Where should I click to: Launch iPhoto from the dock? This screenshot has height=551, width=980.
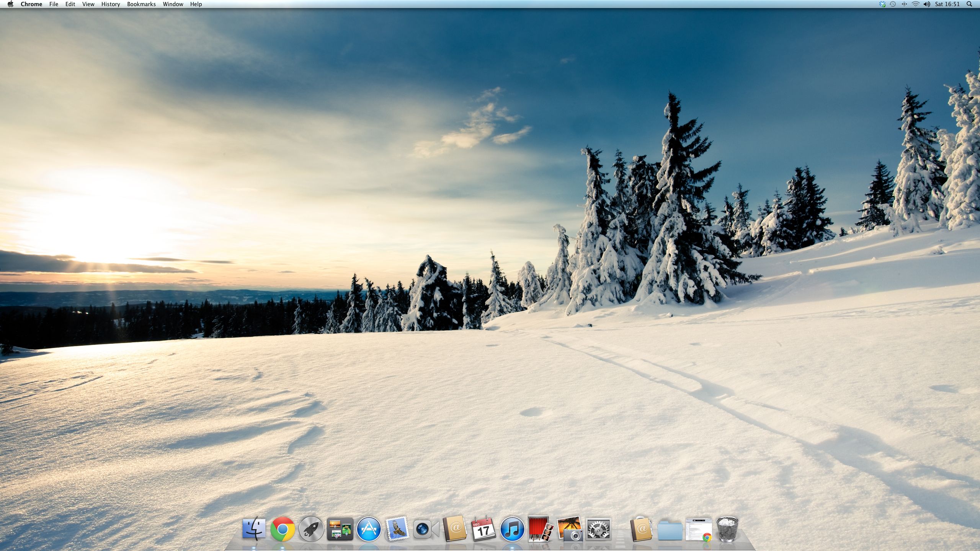click(x=570, y=529)
